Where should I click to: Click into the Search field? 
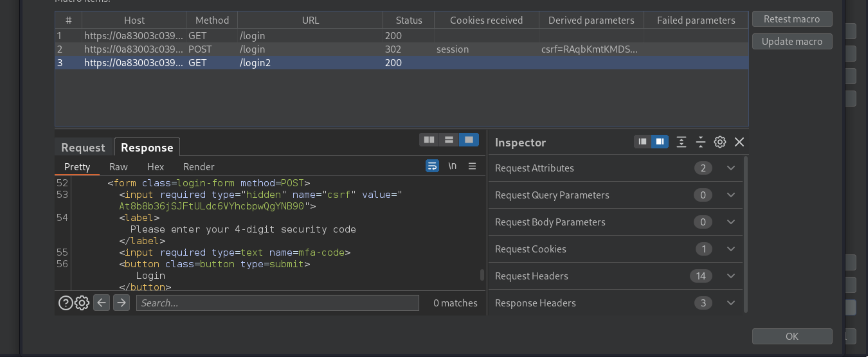[277, 303]
